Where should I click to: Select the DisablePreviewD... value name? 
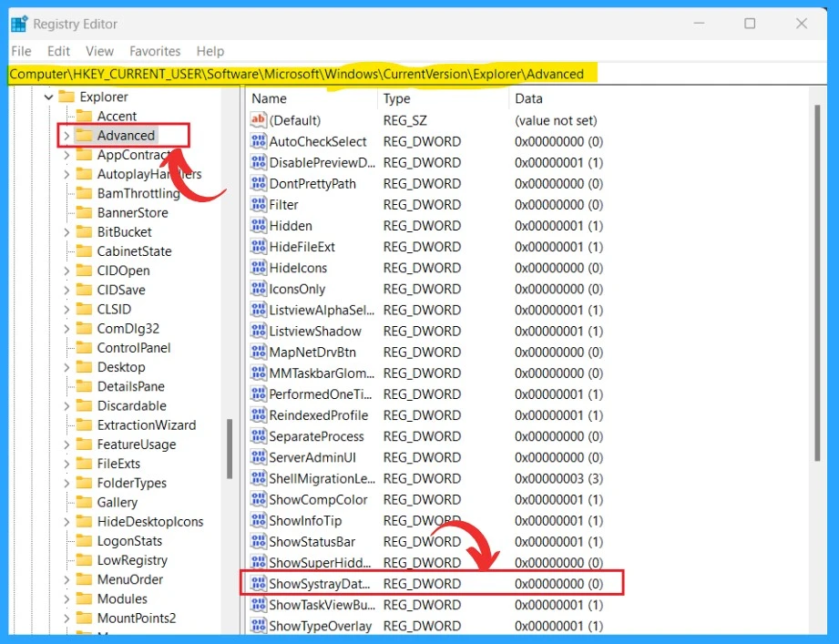[322, 163]
